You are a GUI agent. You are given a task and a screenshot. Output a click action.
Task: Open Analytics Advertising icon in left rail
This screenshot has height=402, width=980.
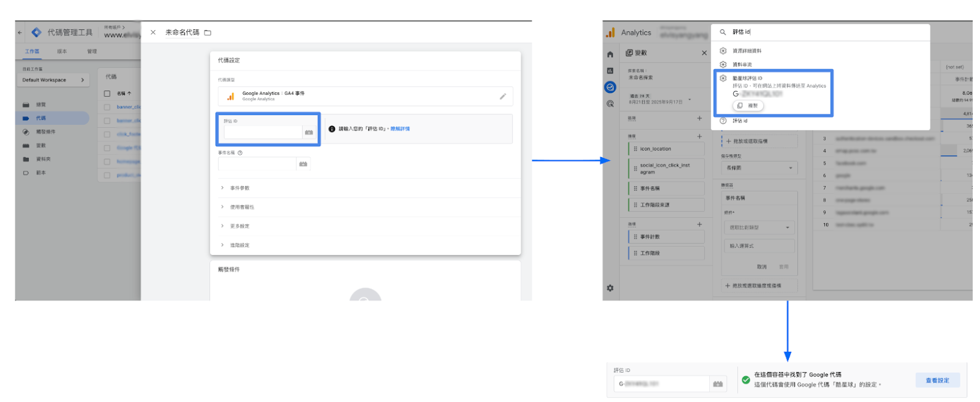pyautogui.click(x=610, y=104)
